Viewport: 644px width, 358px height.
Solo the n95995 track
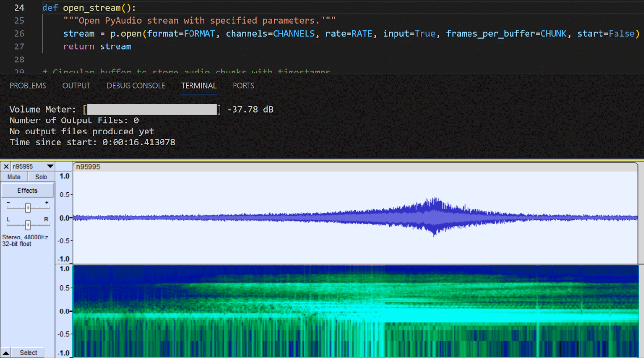[x=41, y=177]
